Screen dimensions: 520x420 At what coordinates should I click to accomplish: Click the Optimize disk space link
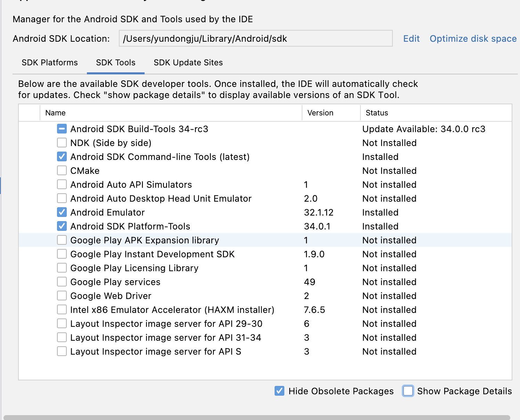coord(473,39)
